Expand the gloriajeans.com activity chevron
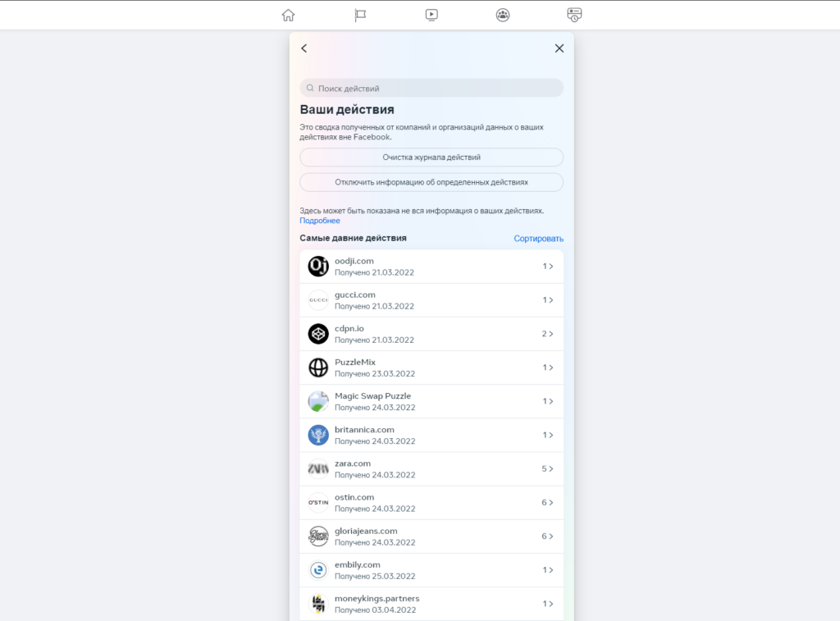The image size is (840, 621). click(x=550, y=537)
